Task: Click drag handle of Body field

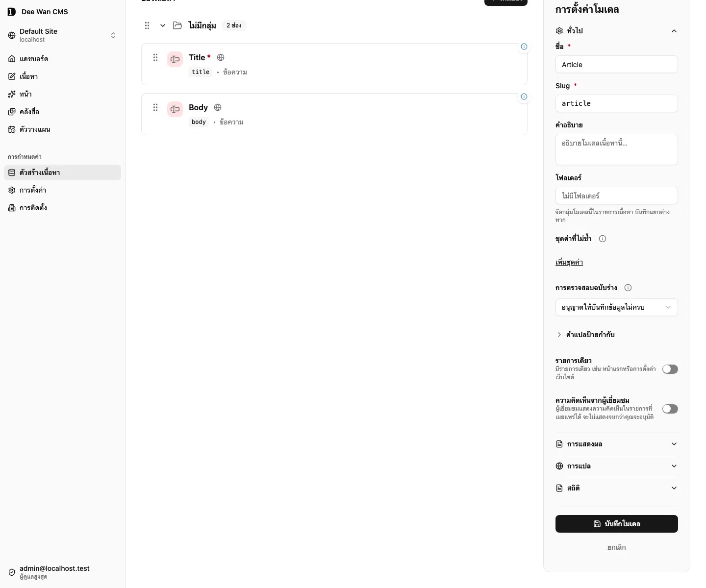Action: [x=155, y=107]
